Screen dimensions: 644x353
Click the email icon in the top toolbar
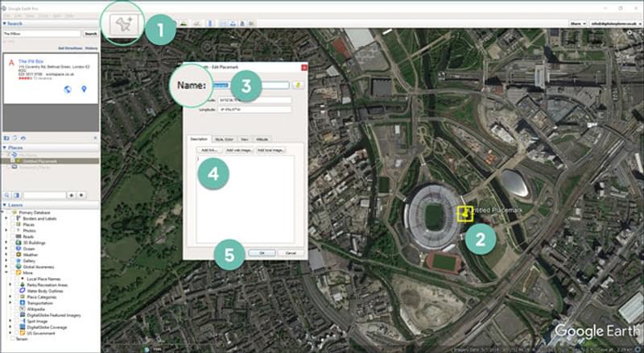[x=222, y=24]
